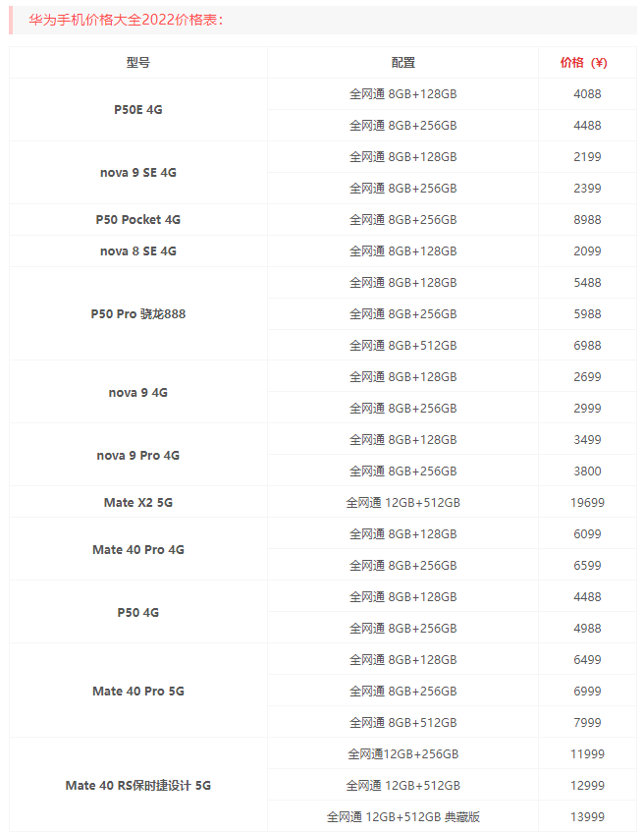Select the P50 Pro 骁龙888 model cell
644x832 pixels.
click(138, 314)
